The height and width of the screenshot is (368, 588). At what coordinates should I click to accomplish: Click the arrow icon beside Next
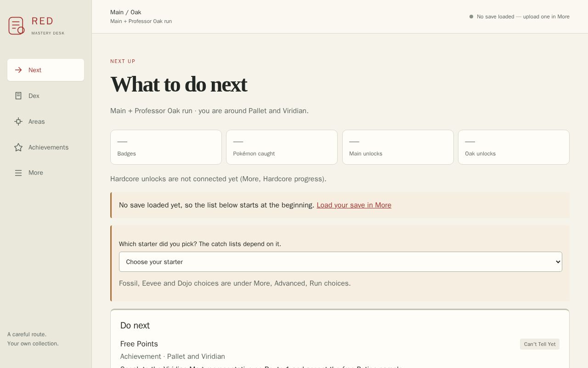(18, 70)
